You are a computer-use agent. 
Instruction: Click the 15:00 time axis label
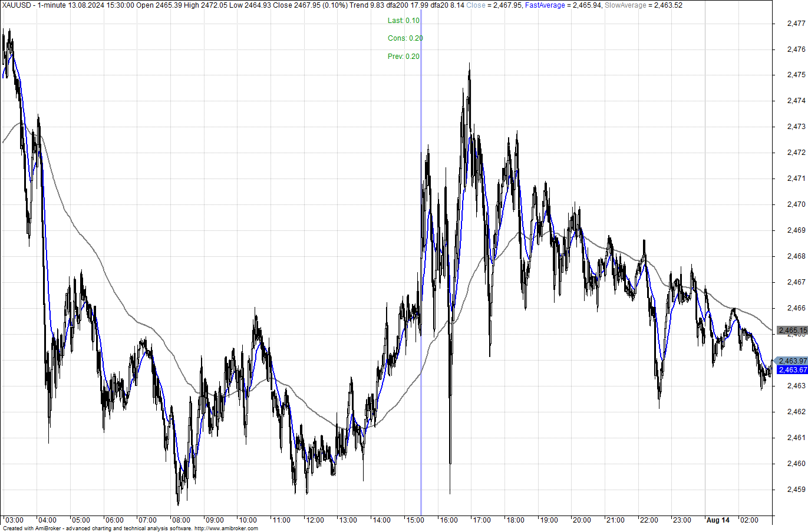(x=415, y=520)
